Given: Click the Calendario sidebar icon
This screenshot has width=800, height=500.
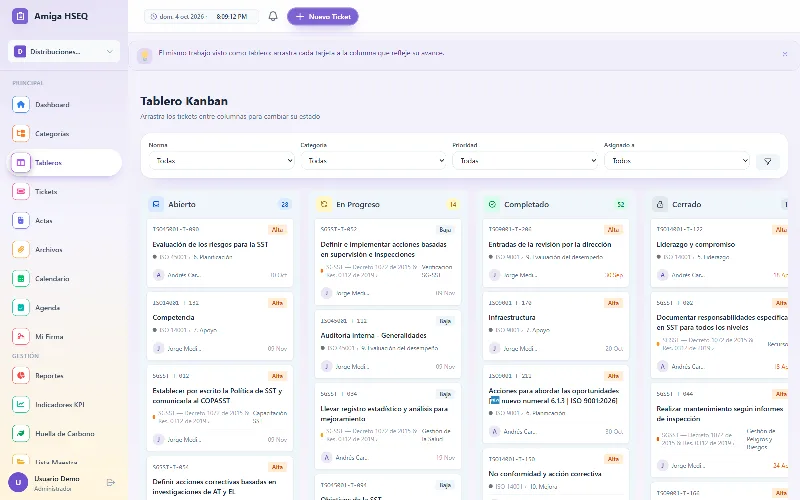Looking at the screenshot, I should click(x=21, y=279).
